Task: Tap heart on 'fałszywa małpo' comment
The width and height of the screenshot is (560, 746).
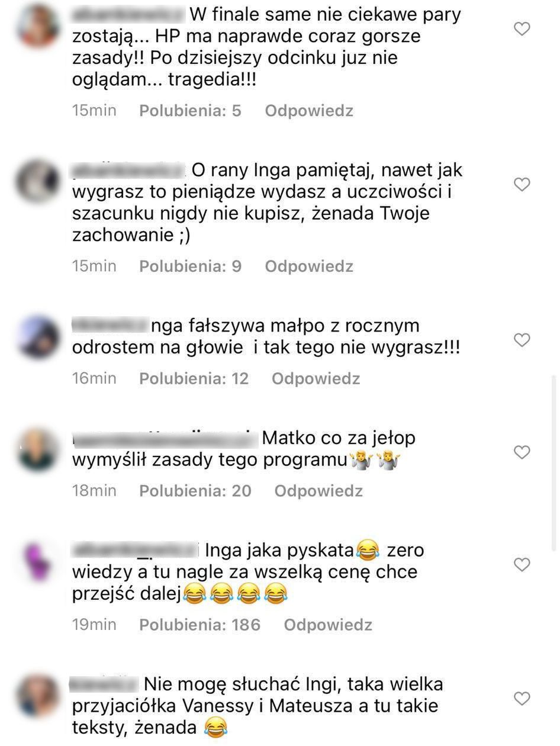Action: point(521,340)
